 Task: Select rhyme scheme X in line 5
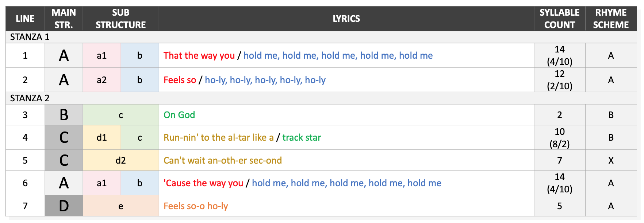click(611, 160)
